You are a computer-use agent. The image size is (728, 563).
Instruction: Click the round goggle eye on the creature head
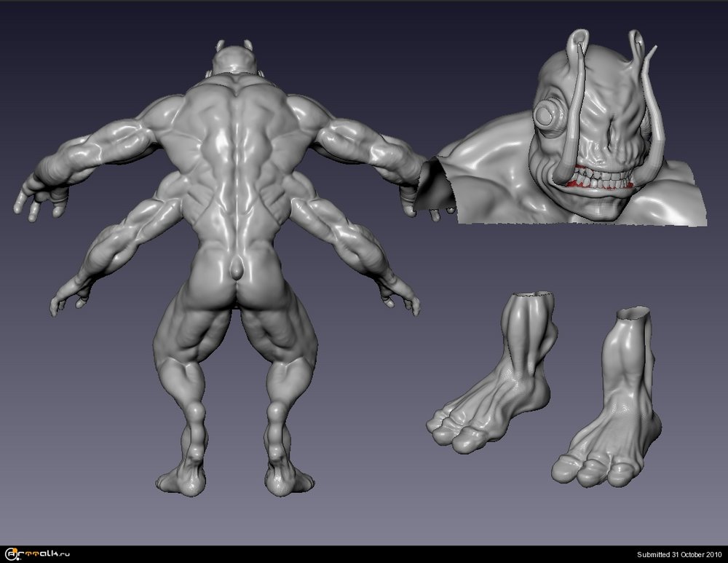point(547,115)
